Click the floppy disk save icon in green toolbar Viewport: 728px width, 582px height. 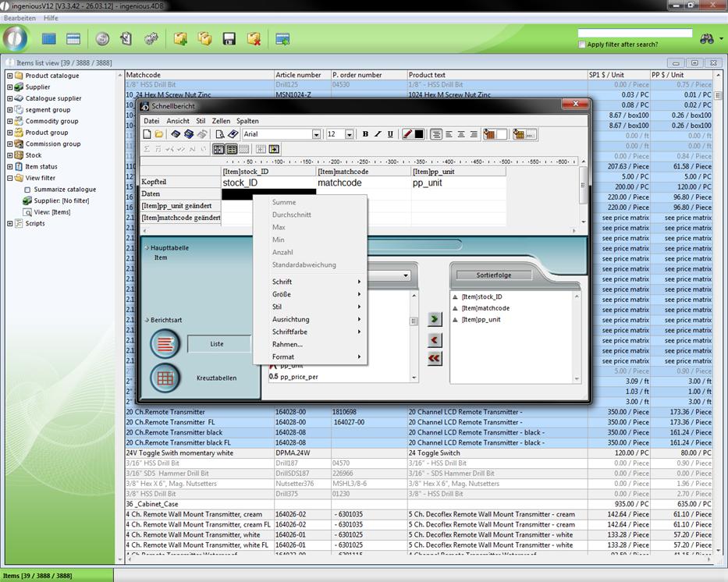tap(229, 38)
